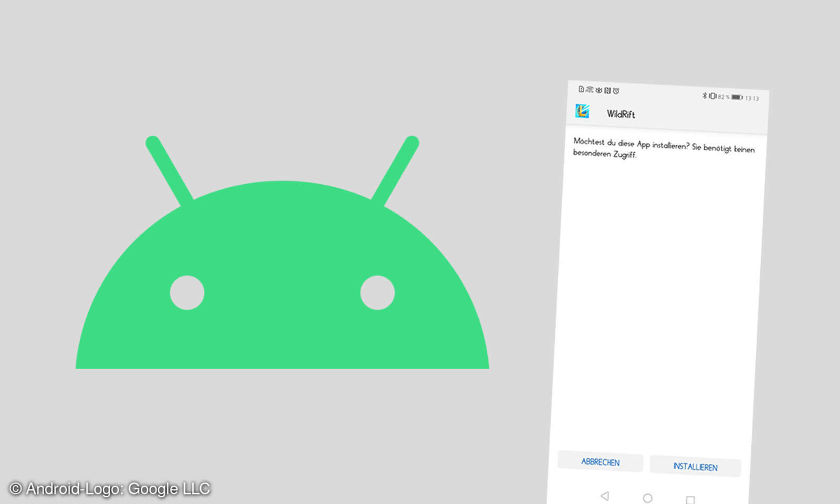Tap the eye comfort status icon
840x504 pixels.
599,90
